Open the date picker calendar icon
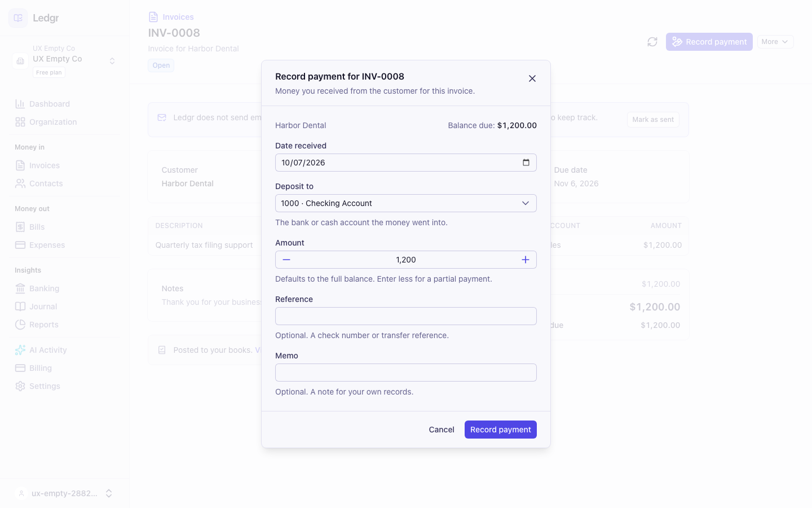812x508 pixels. coord(526,163)
